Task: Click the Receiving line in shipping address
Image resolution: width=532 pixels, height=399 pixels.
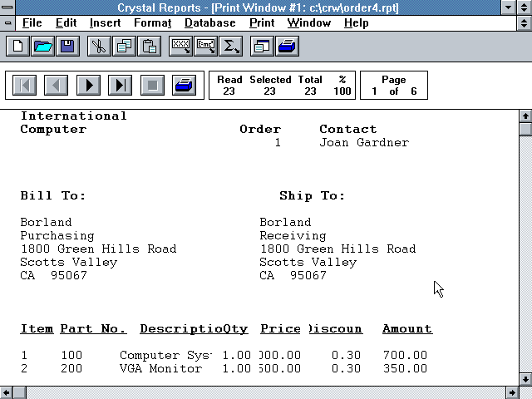Action: 293,236
